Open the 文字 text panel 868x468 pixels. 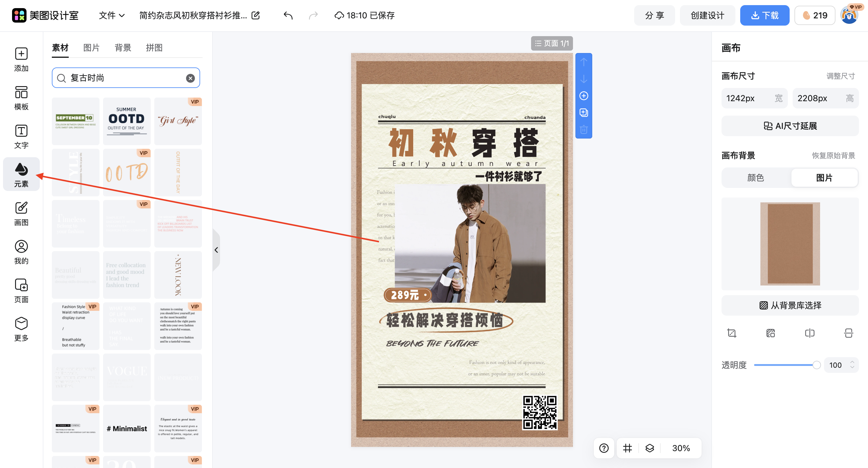coord(21,136)
